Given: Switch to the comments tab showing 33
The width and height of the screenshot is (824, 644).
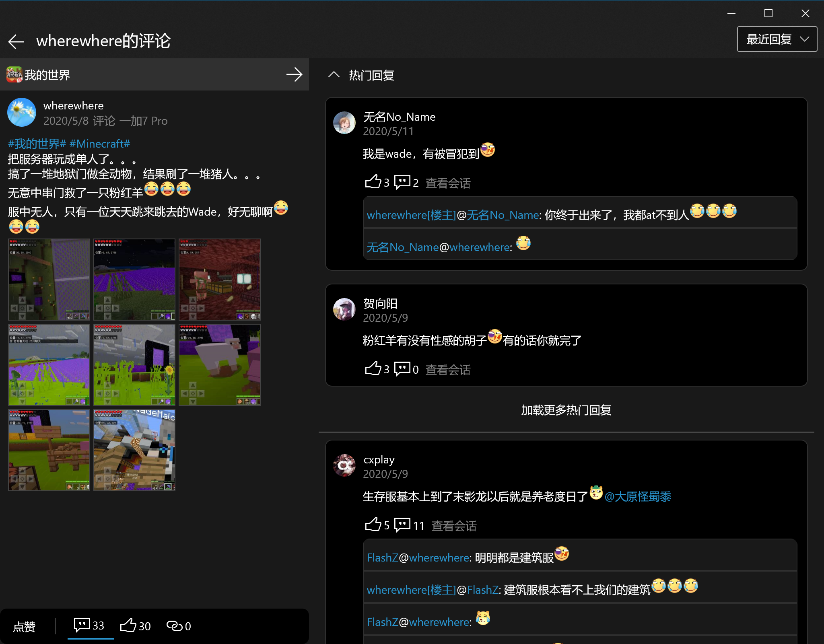Looking at the screenshot, I should pyautogui.click(x=89, y=625).
